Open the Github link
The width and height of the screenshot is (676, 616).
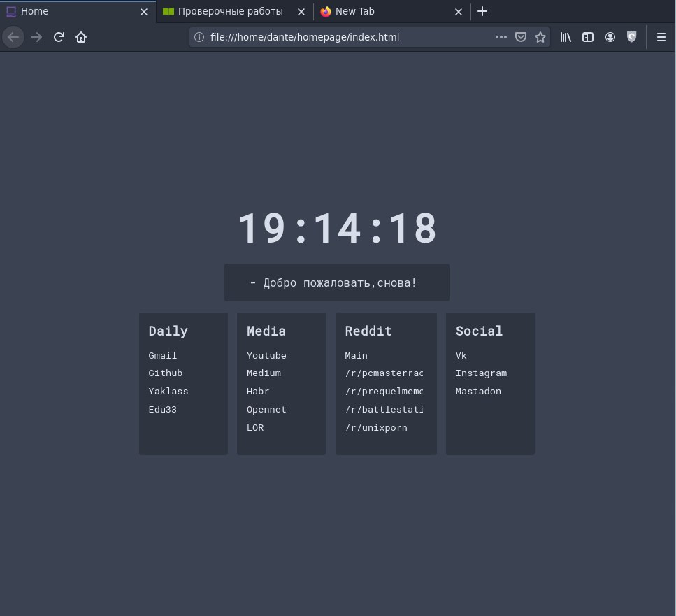(166, 373)
